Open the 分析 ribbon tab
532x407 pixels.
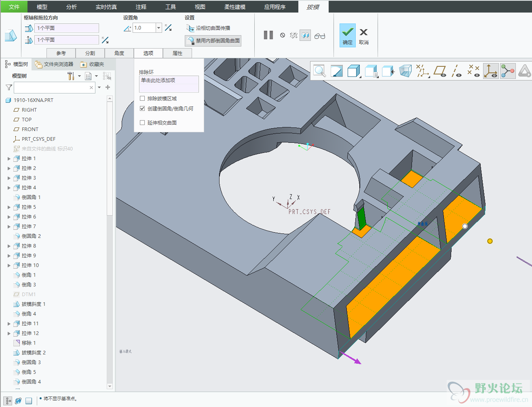72,7
